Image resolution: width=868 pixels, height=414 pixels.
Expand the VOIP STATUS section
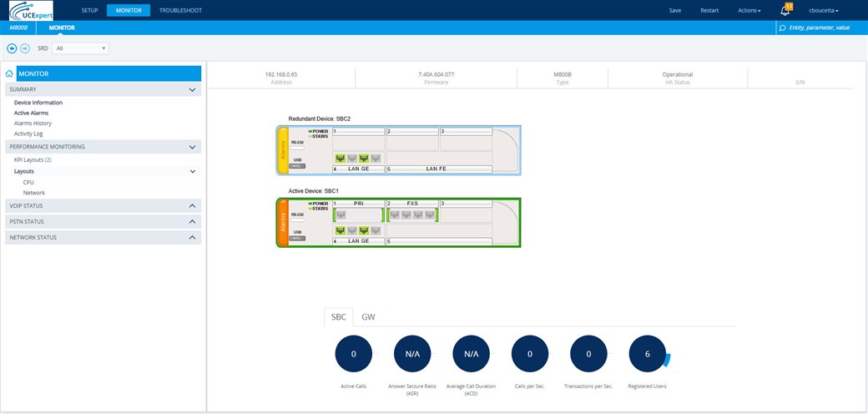[191, 205]
